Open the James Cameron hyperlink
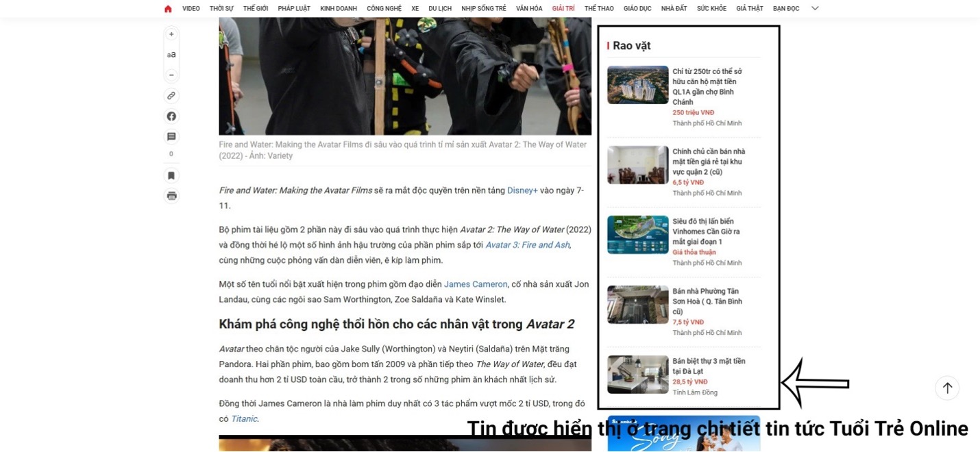Image resolution: width=980 pixels, height=452 pixels. (x=476, y=284)
